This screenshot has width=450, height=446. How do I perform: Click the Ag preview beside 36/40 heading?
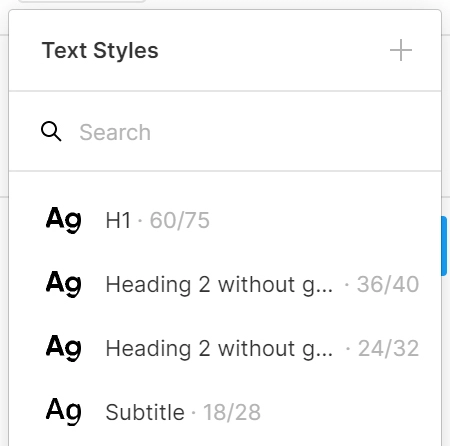point(63,284)
